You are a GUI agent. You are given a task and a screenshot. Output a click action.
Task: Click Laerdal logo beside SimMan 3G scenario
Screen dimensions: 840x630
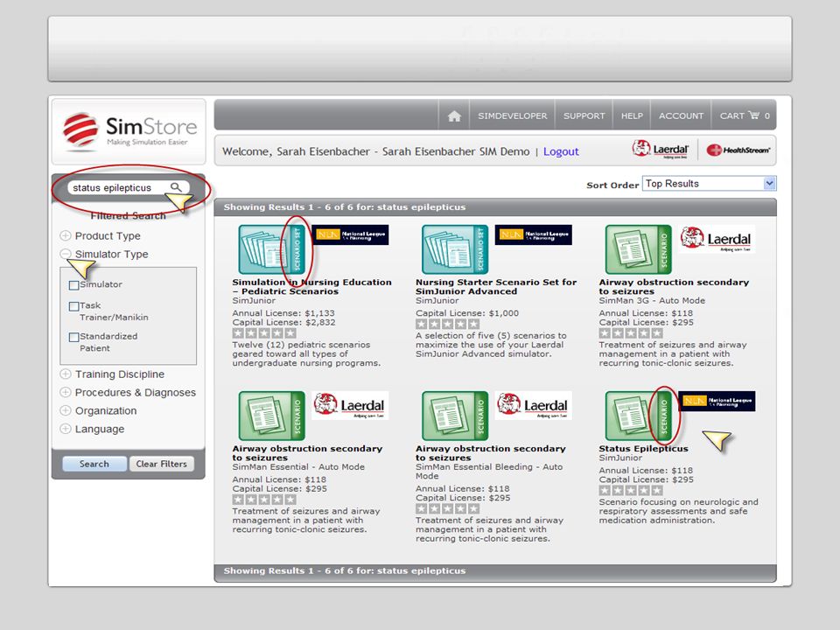[717, 239]
